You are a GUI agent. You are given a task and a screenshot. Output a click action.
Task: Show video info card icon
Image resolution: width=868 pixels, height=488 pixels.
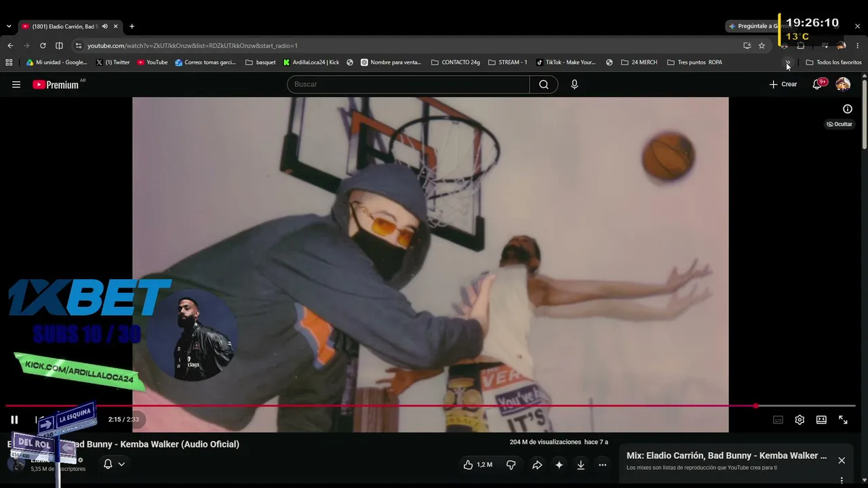point(848,108)
